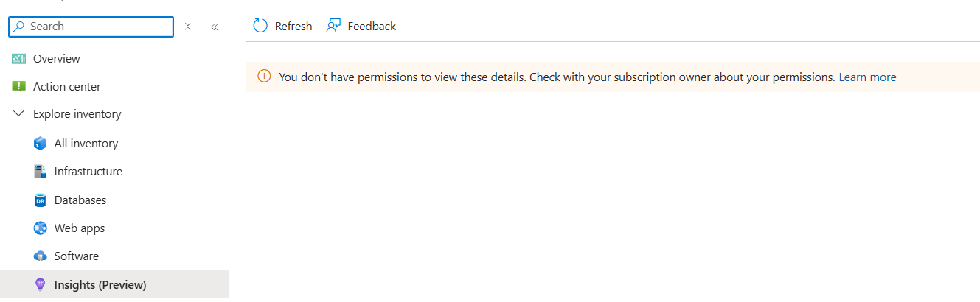This screenshot has height=302, width=980.
Task: Collapse the sidebar with double chevron
Action: tap(215, 27)
